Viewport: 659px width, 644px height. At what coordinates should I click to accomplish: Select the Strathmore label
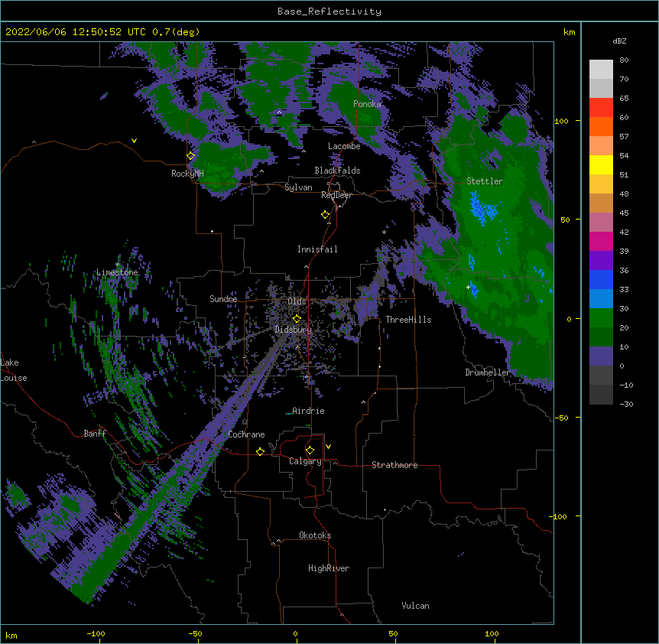[394, 465]
